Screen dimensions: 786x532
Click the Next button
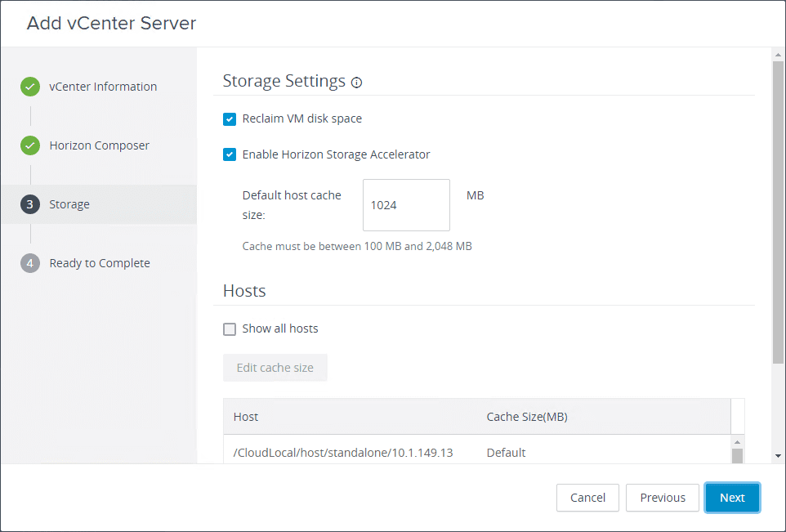pos(732,498)
